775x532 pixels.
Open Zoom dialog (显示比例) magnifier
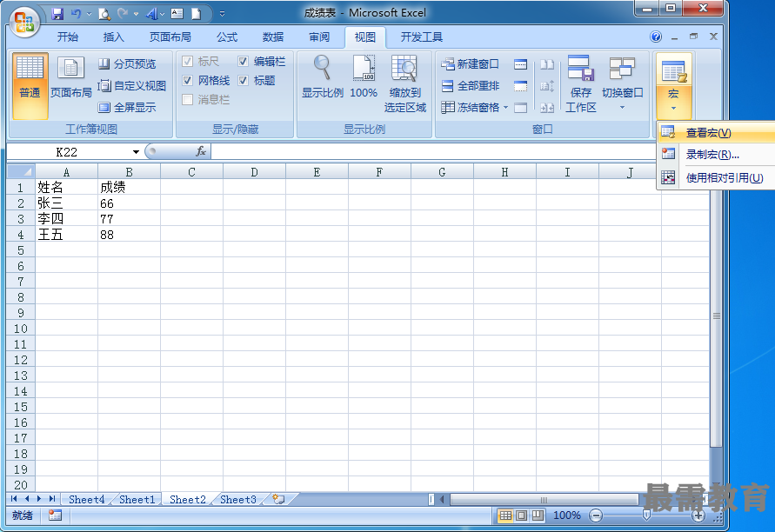[x=322, y=76]
